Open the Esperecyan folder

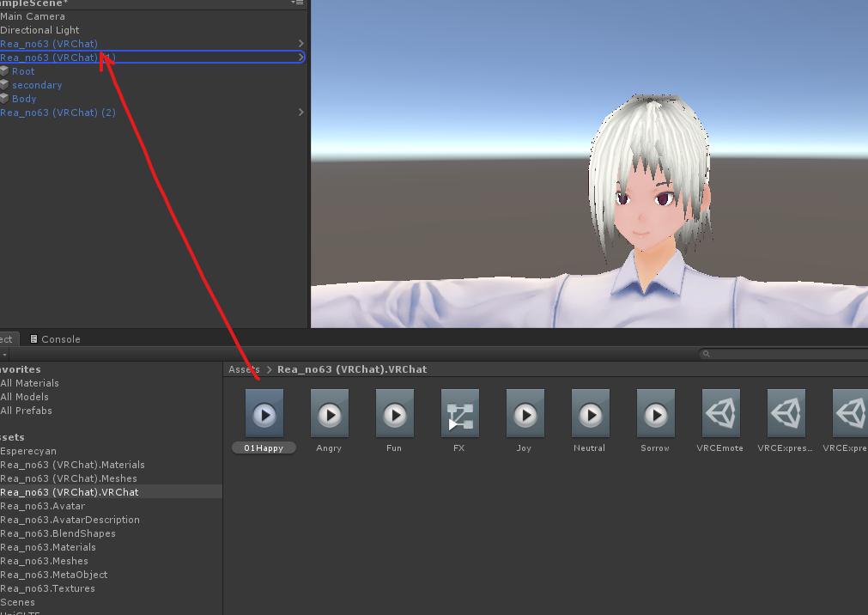point(28,451)
